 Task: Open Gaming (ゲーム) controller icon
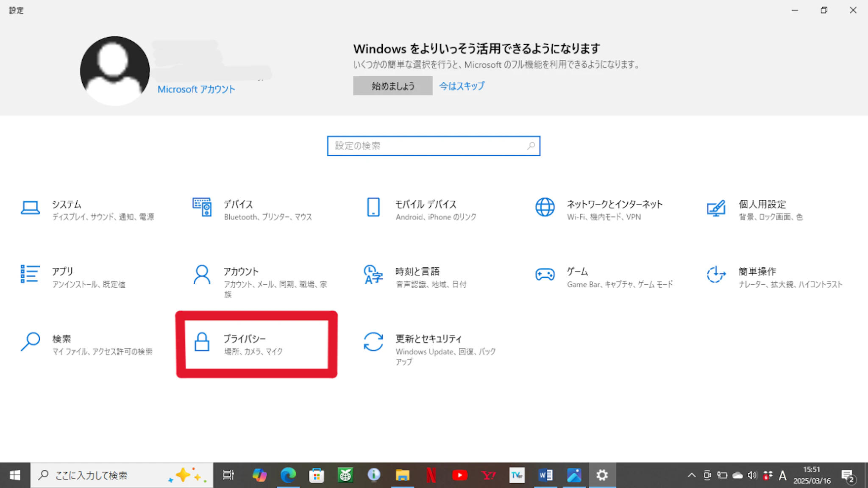pyautogui.click(x=545, y=274)
